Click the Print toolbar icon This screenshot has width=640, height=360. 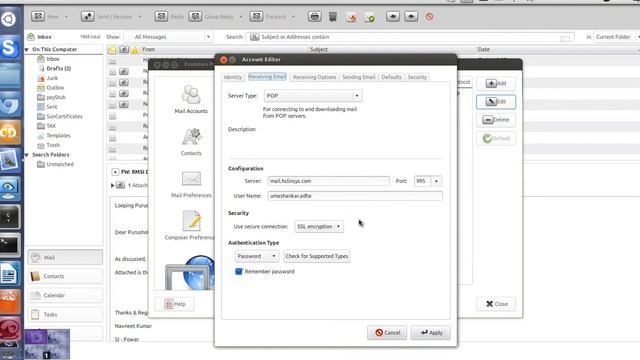314,16
